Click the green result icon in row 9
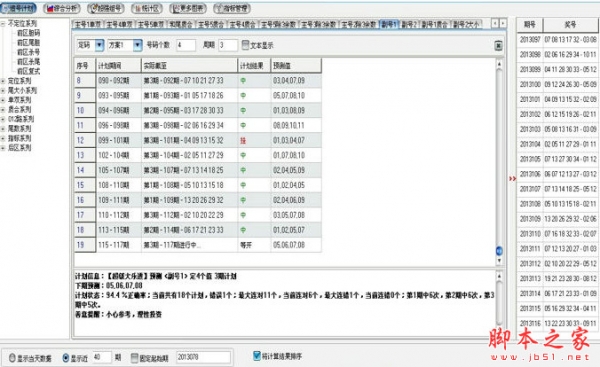The image size is (600, 367). pos(243,96)
